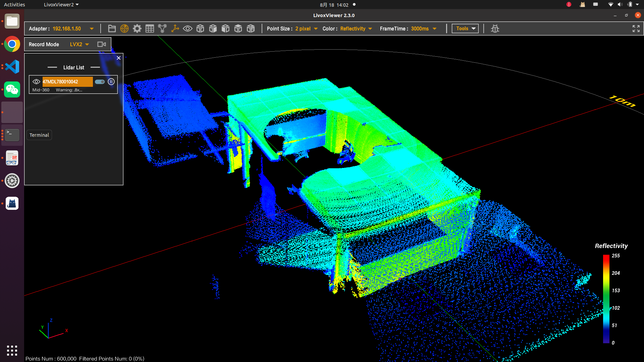Click the eye view toolbar icon

click(x=187, y=29)
